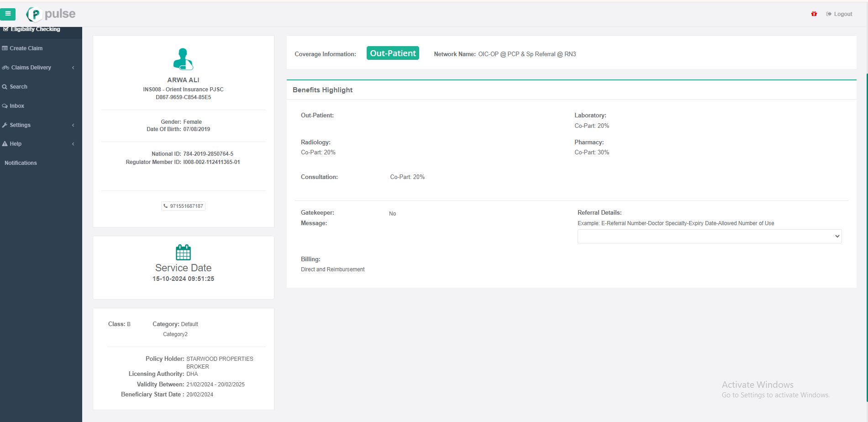868x422 pixels.
Task: Click the phone icon beside 971551687187
Action: point(166,206)
